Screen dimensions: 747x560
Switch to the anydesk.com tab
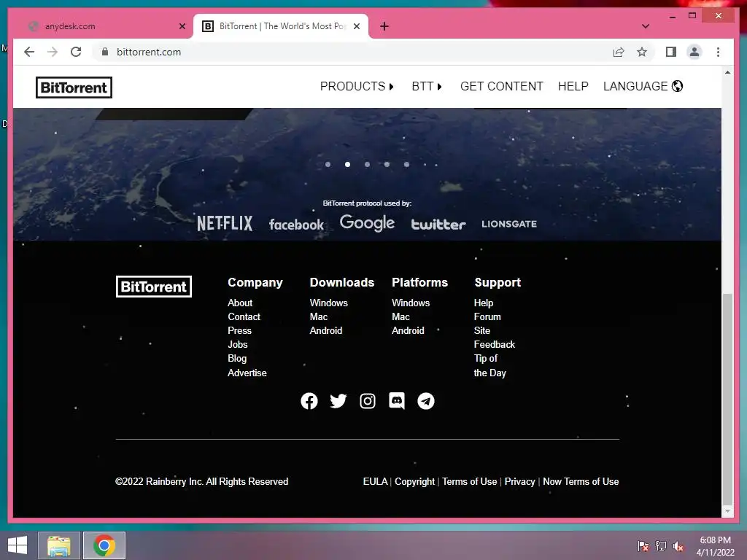click(104, 27)
